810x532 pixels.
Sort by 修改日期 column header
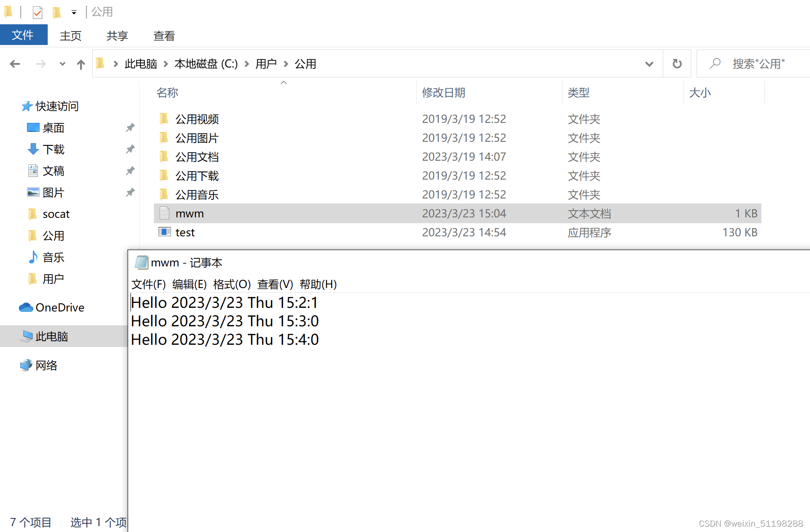click(444, 93)
